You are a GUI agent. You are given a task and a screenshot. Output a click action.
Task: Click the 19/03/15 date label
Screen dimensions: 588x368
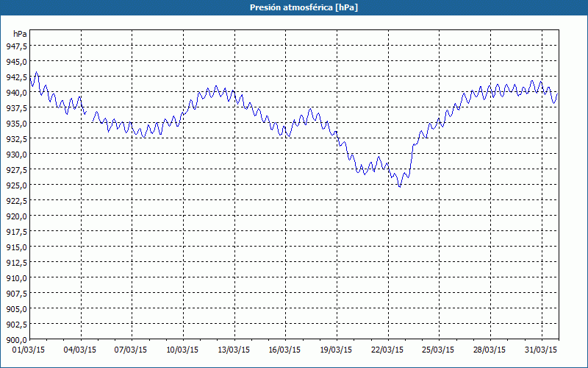pyautogui.click(x=336, y=350)
